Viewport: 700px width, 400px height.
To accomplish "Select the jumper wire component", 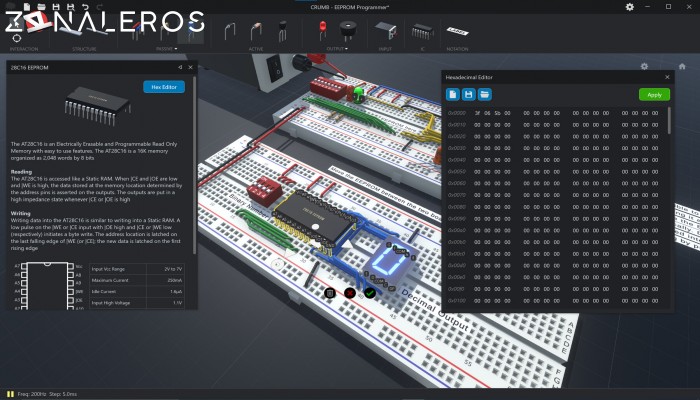I will [x=229, y=31].
